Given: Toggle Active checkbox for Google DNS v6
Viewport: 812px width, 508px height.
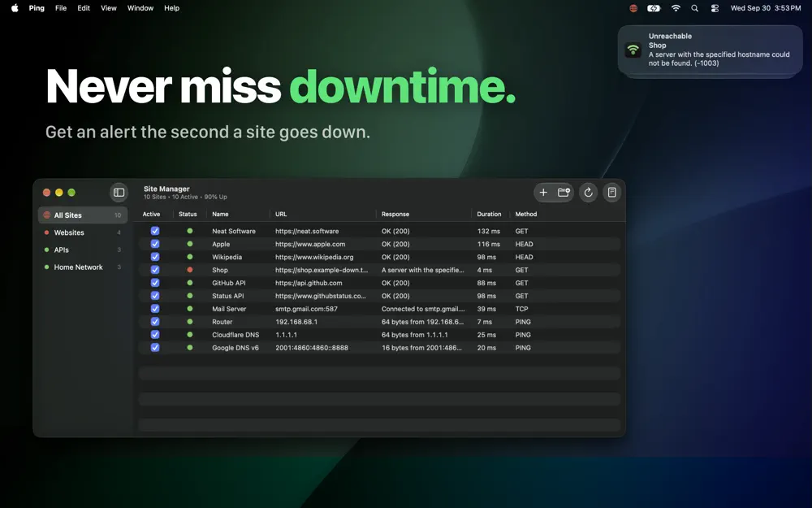Looking at the screenshot, I should click(x=155, y=347).
